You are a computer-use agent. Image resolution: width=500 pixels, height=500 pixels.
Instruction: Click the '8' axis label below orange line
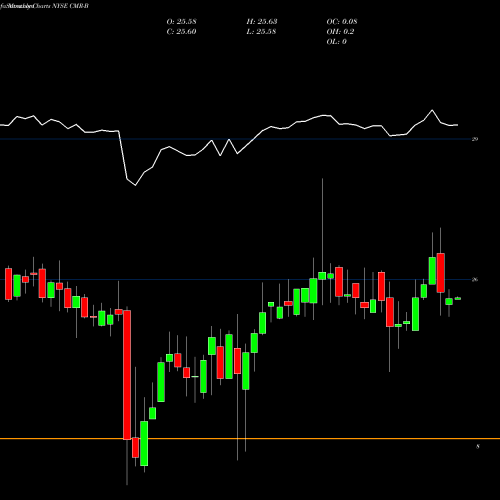coord(478,446)
